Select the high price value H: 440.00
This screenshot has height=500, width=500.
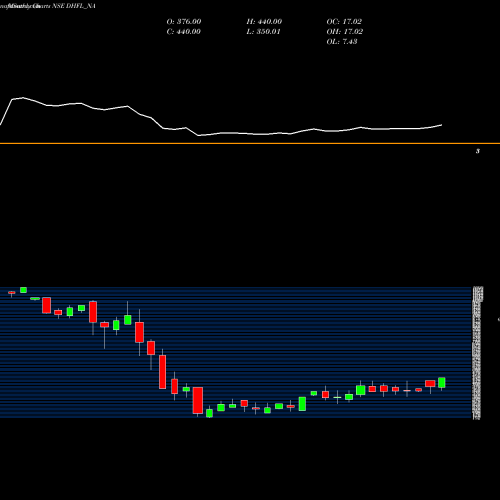pos(264,22)
